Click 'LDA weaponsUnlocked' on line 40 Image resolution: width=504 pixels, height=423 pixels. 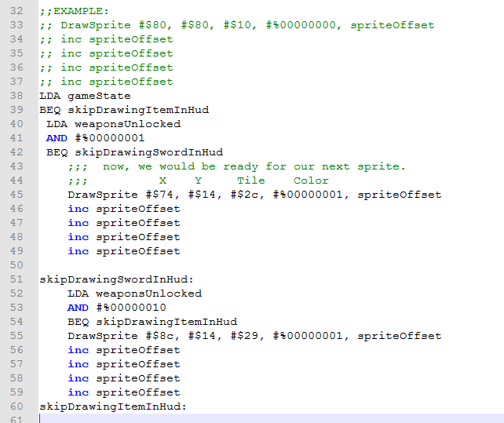(114, 125)
